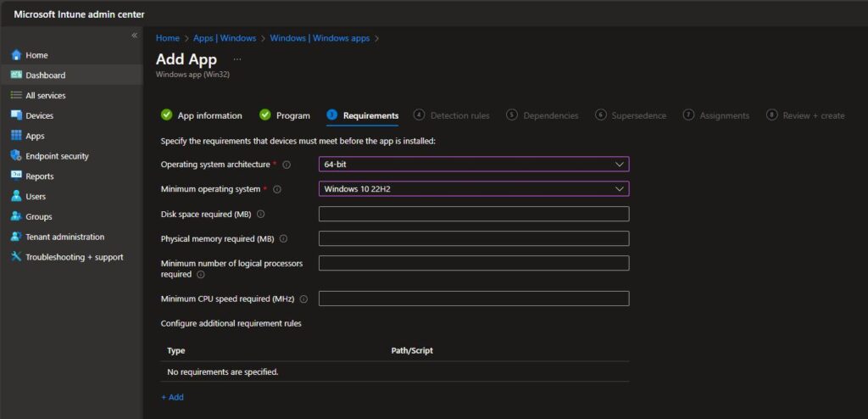Click the Minimum CPU speed required (MHz) field

coord(474,299)
